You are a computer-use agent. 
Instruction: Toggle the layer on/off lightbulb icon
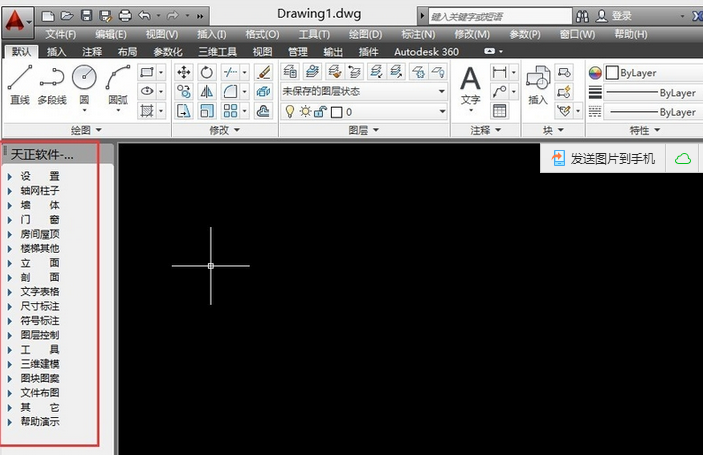(290, 111)
